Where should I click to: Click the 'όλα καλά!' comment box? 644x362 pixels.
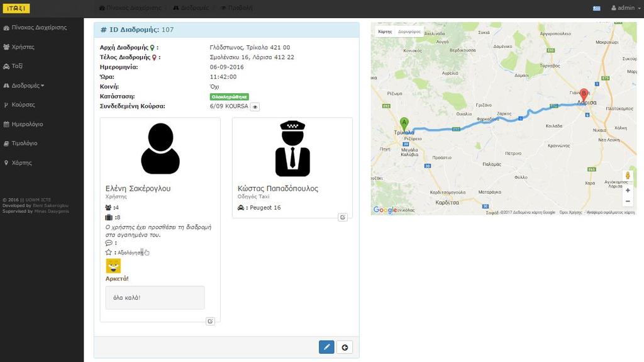pos(155,297)
